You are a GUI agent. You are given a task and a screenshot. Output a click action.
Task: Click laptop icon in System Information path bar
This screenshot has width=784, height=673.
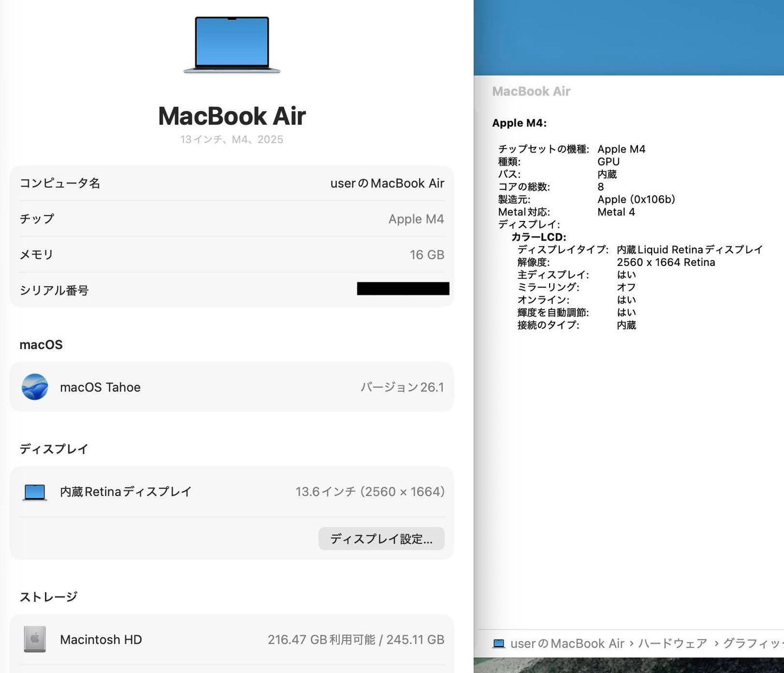(499, 644)
